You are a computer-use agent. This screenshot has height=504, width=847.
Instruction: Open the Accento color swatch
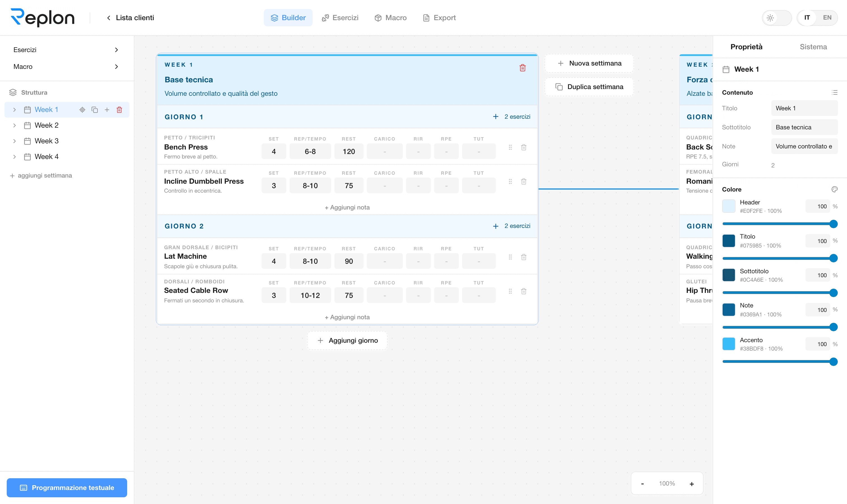pyautogui.click(x=729, y=344)
